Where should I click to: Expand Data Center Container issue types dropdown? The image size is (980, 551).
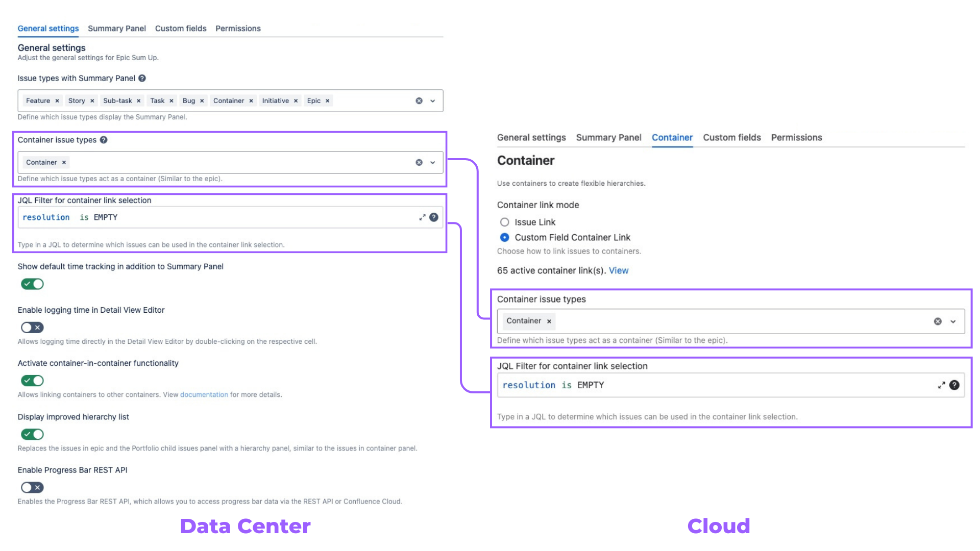tap(433, 163)
